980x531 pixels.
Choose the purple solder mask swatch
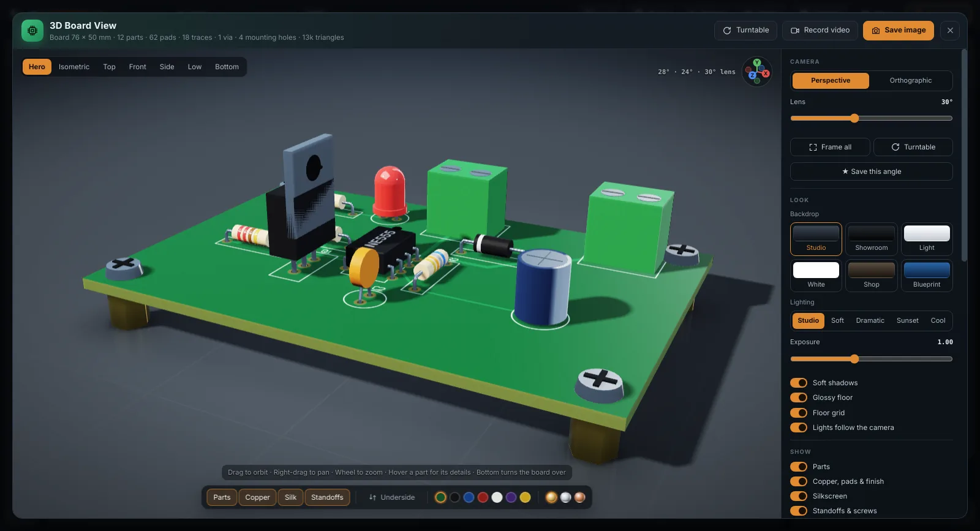tap(511, 497)
